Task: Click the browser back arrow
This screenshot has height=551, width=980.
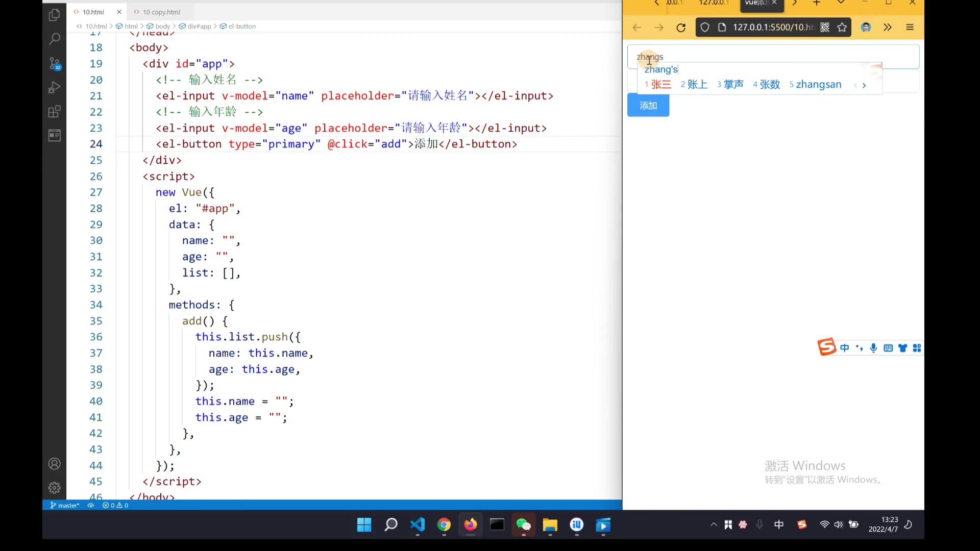Action: tap(636, 28)
